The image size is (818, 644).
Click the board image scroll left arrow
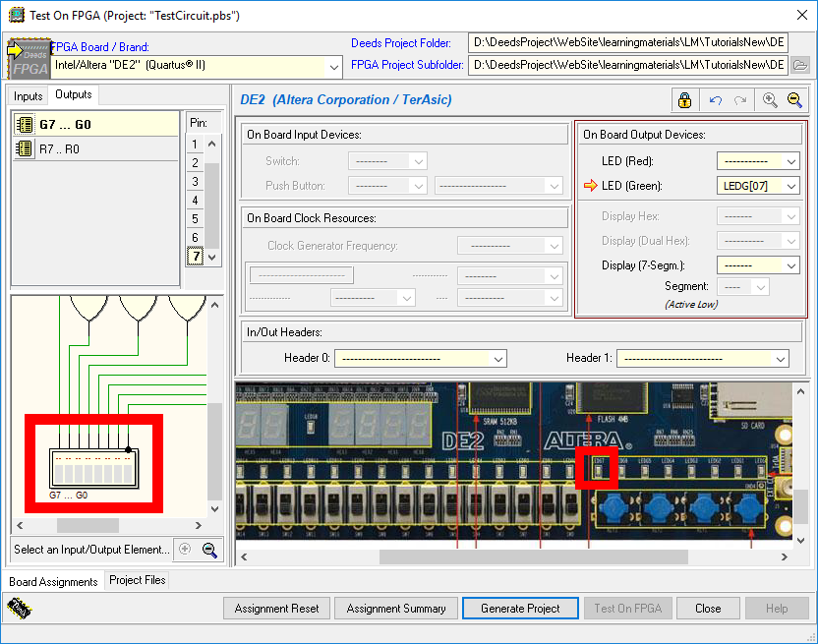pos(244,557)
